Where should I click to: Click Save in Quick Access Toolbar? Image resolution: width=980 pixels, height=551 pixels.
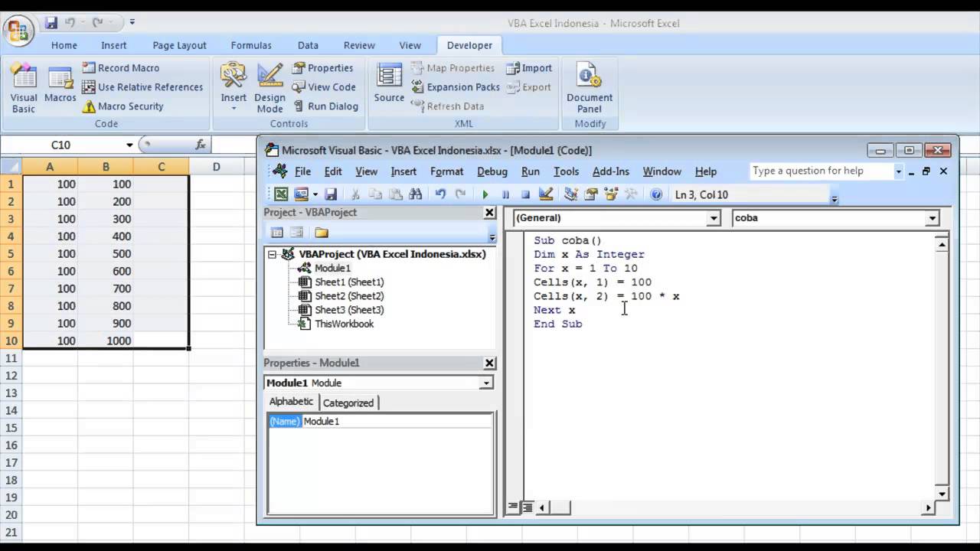51,23
